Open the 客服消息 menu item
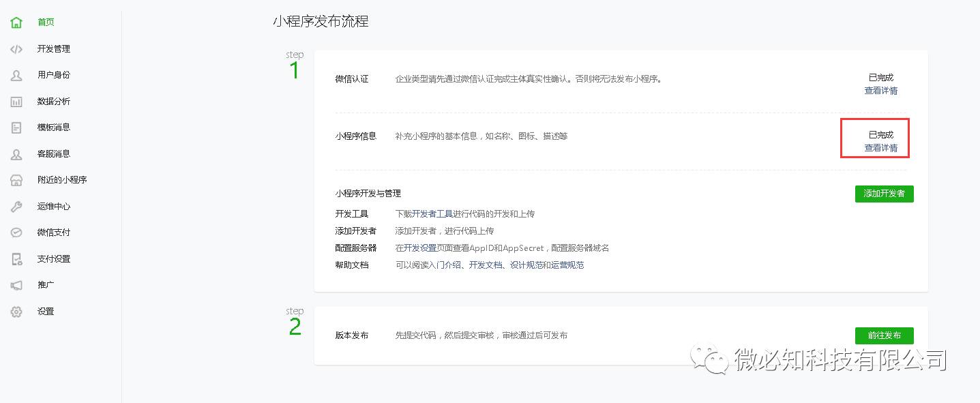The height and width of the screenshot is (403, 980). point(53,154)
